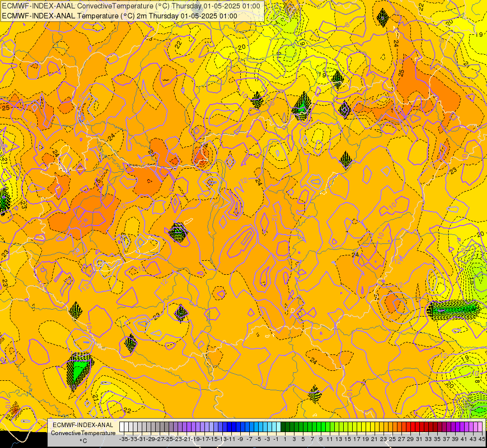Click the '-9' legend scale value
487x448 pixels.
240,440
